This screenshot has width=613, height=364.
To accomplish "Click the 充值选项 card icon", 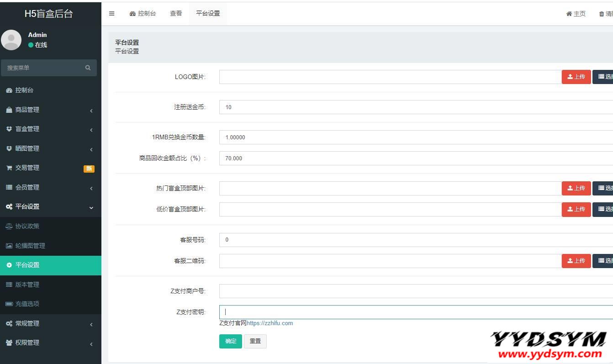I will pyautogui.click(x=9, y=304).
